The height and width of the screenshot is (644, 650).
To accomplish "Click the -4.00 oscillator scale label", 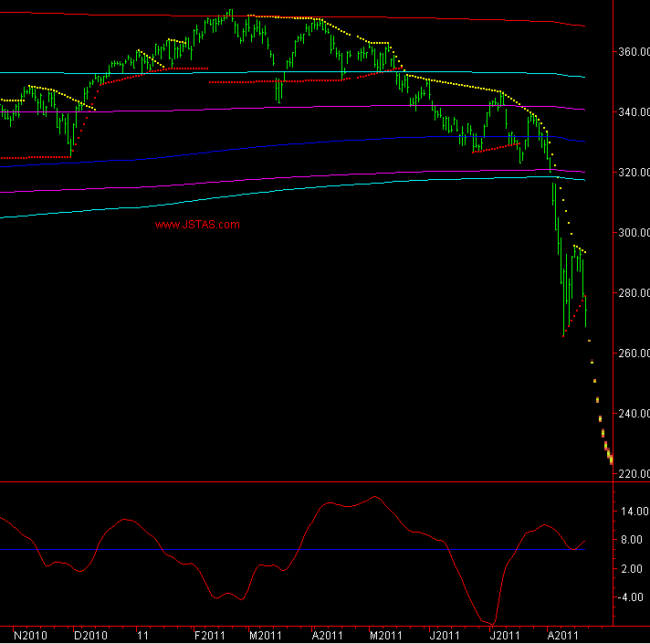I will click(633, 597).
